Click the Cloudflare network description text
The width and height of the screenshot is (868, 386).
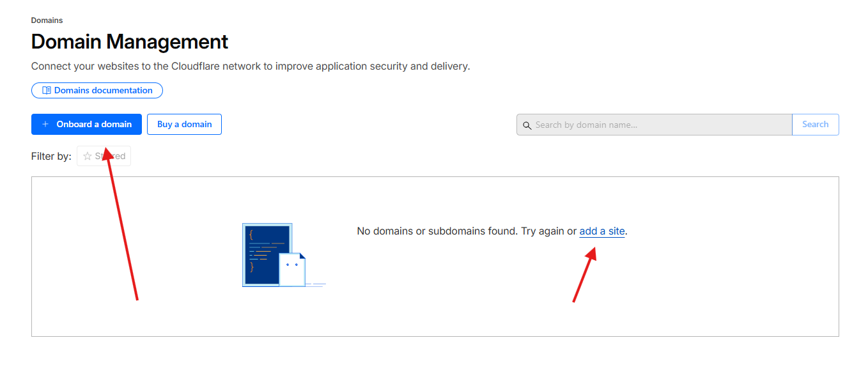point(250,66)
